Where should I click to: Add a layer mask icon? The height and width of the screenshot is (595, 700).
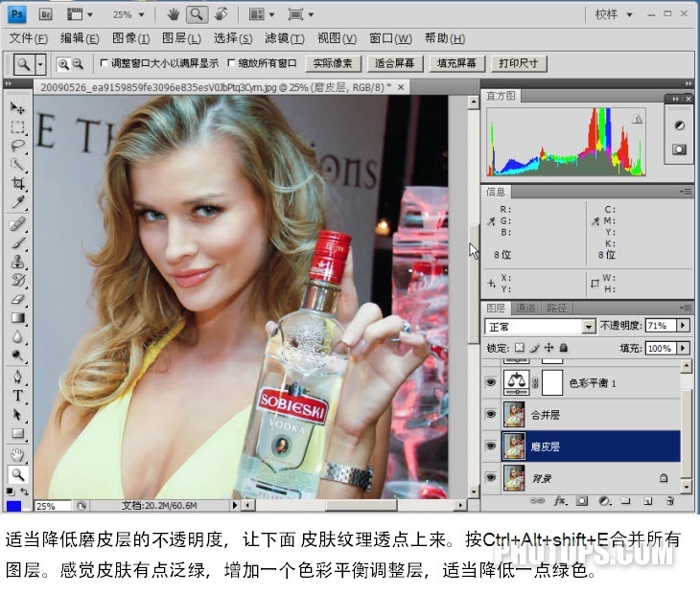[x=582, y=501]
